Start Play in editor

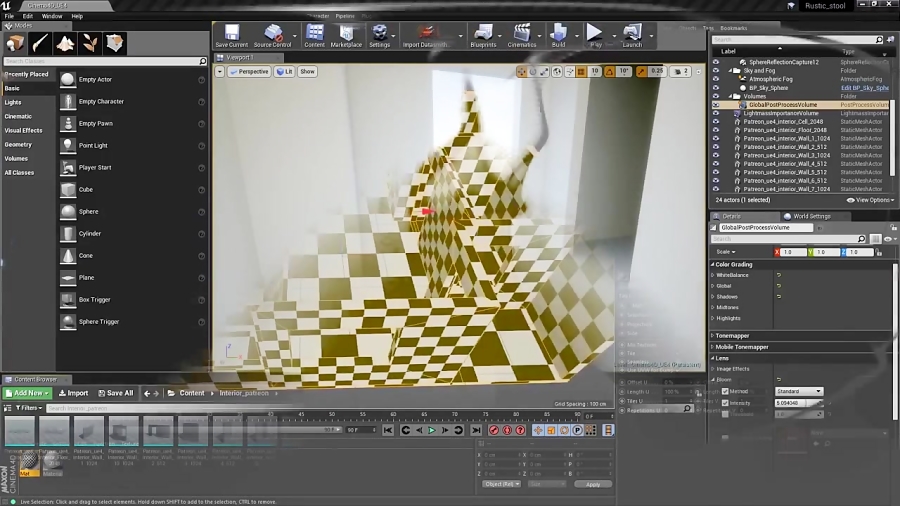595,36
